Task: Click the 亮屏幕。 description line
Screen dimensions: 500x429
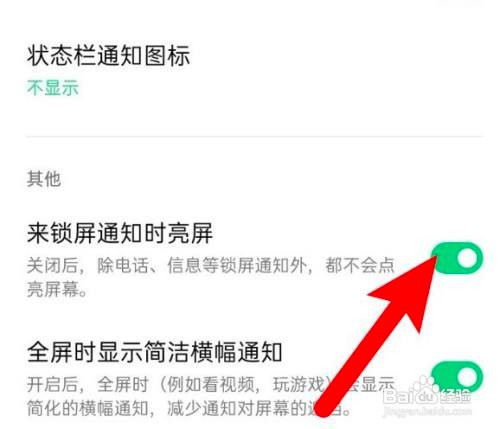Action: coord(57,289)
